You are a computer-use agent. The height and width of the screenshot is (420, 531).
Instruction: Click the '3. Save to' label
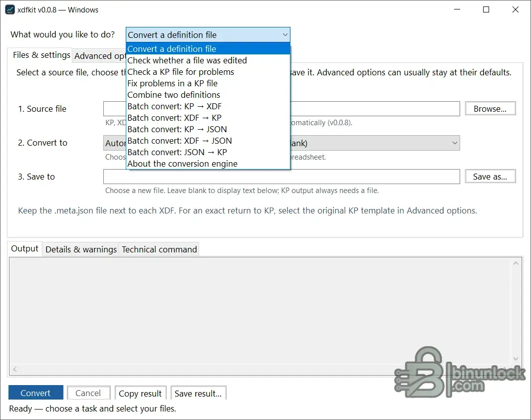click(x=36, y=177)
